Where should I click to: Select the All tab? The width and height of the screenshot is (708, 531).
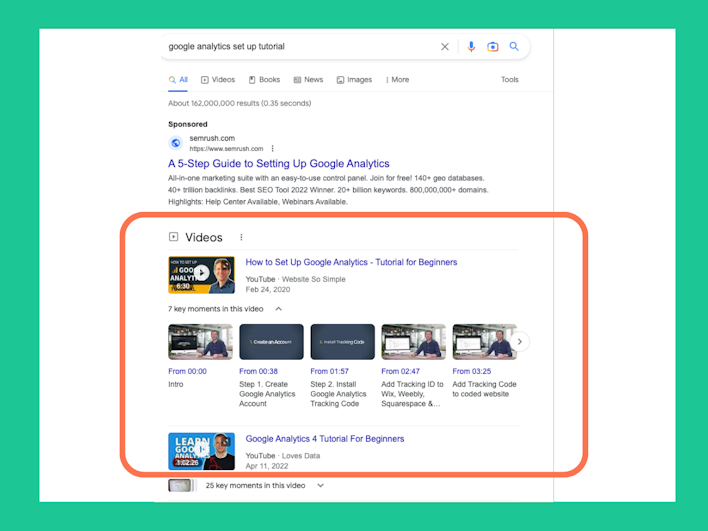click(178, 80)
